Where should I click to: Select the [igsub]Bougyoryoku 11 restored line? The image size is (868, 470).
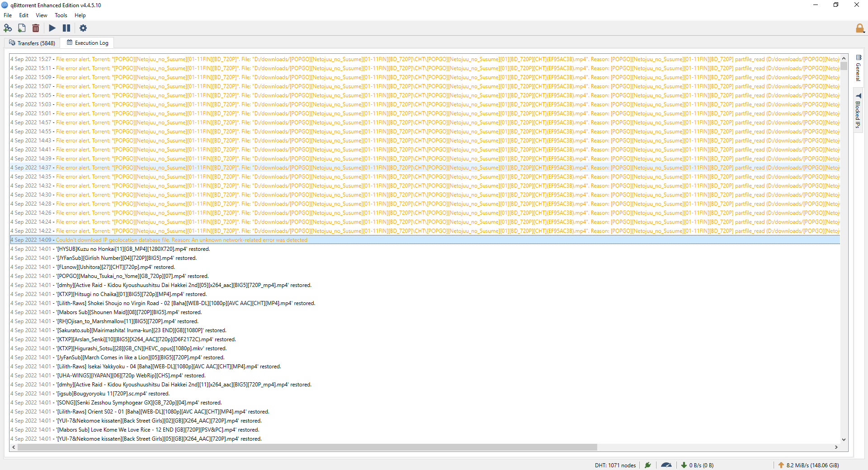click(x=425, y=394)
